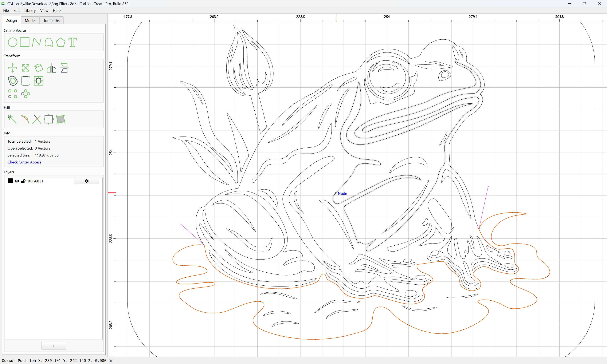Choose the Scale transform tool
The width and height of the screenshot is (607, 364).
tap(26, 68)
